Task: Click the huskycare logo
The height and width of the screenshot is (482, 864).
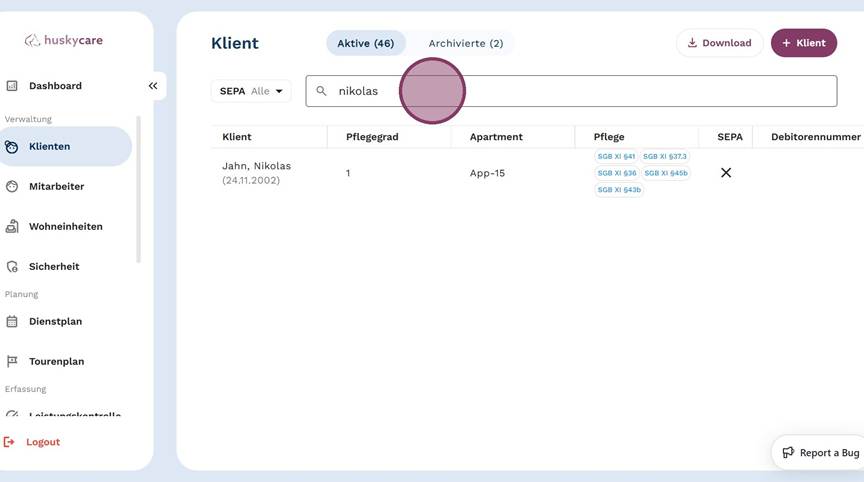Action: (x=63, y=40)
